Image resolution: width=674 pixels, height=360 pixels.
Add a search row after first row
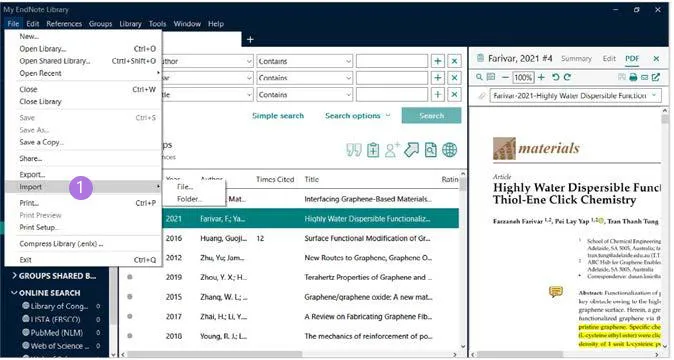point(438,61)
